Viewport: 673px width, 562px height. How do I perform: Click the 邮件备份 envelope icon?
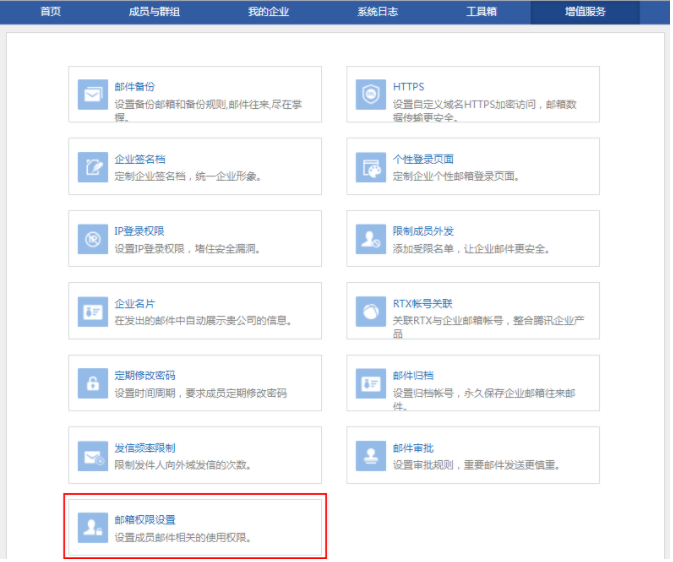point(93,95)
